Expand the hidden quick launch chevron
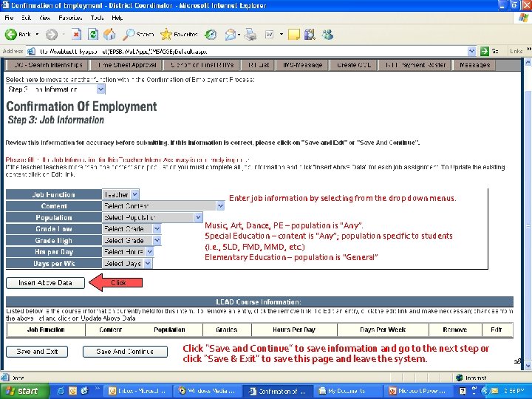Screen dimensions: 532x399 97,388
